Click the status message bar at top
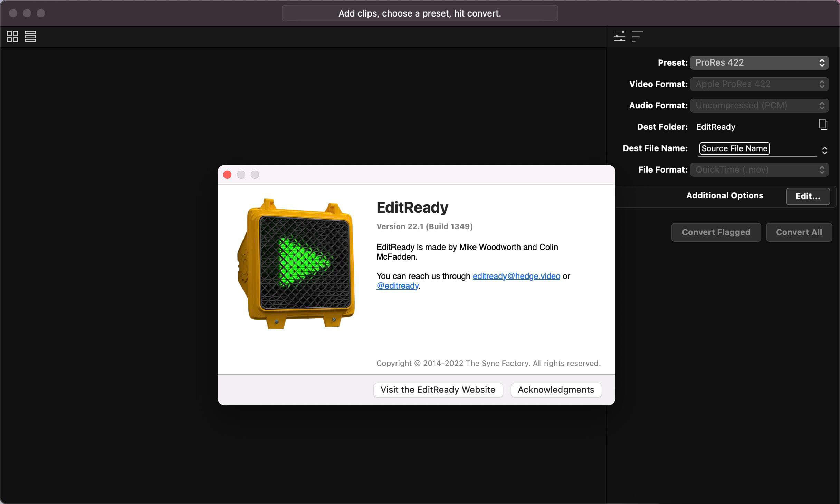This screenshot has width=840, height=504. pos(420,13)
